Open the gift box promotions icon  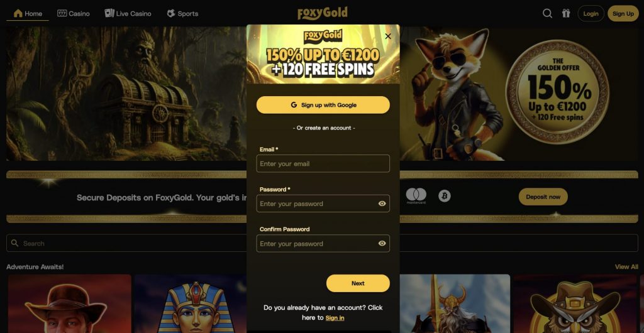pos(566,14)
